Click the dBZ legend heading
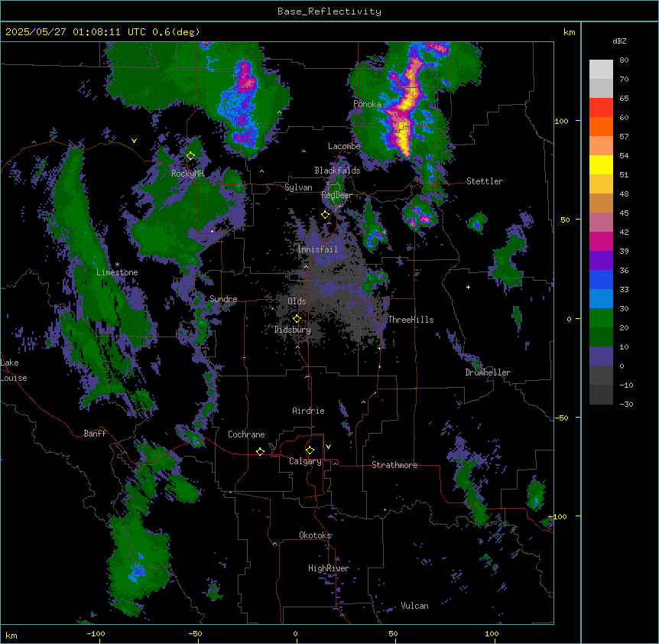The image size is (659, 644). click(619, 41)
